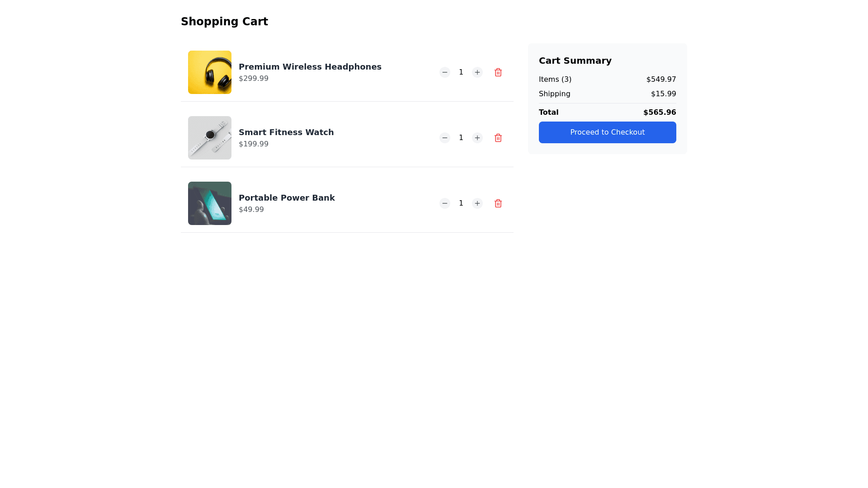Remove Portable Power Bank with trash icon
The width and height of the screenshot is (868, 488).
click(x=498, y=203)
